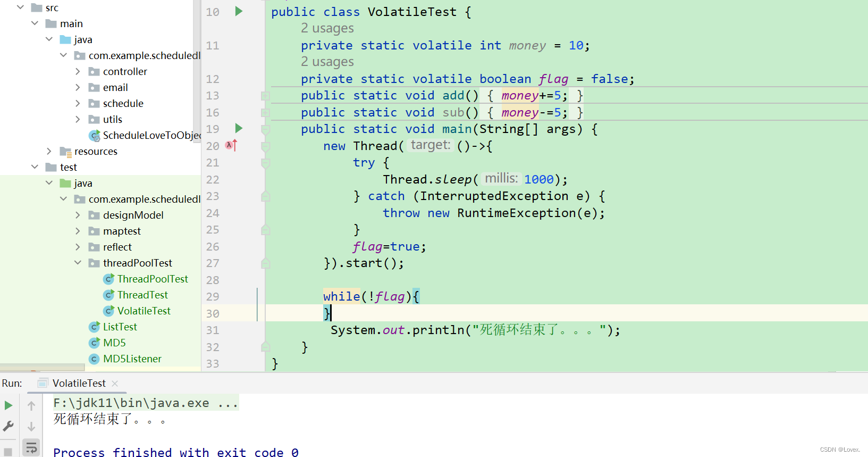Expand the email package
This screenshot has width=868, height=457.
tap(78, 87)
